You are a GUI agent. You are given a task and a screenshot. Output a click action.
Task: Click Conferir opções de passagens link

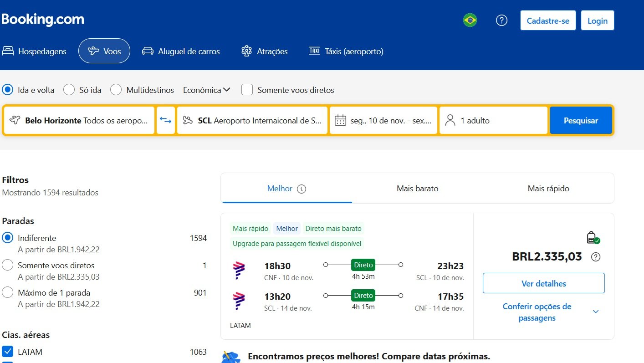click(537, 312)
